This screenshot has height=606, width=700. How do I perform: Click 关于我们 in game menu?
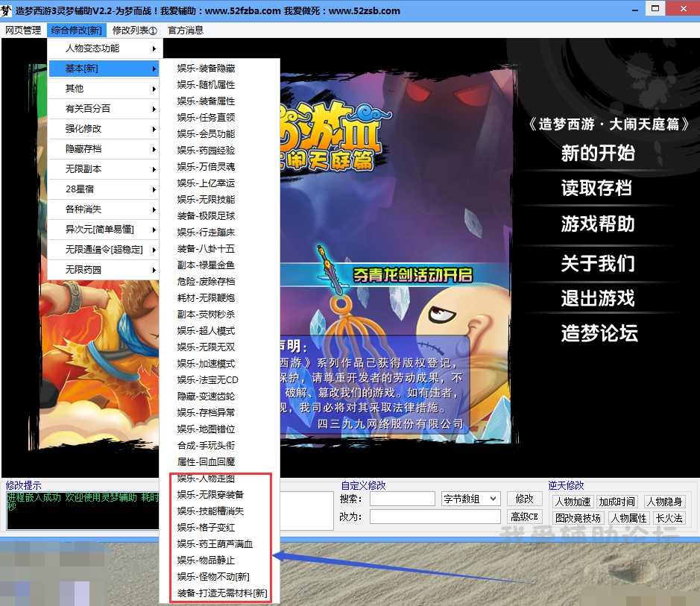pyautogui.click(x=598, y=263)
